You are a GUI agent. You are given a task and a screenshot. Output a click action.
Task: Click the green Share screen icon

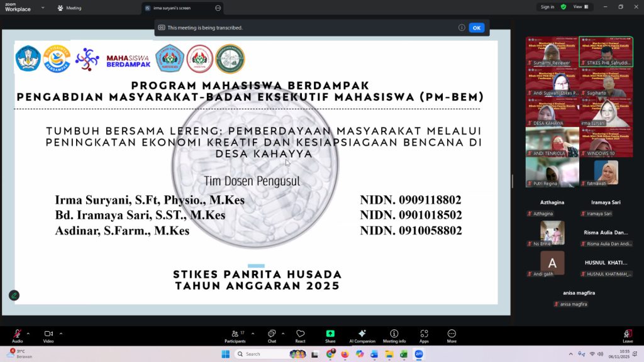(x=330, y=336)
